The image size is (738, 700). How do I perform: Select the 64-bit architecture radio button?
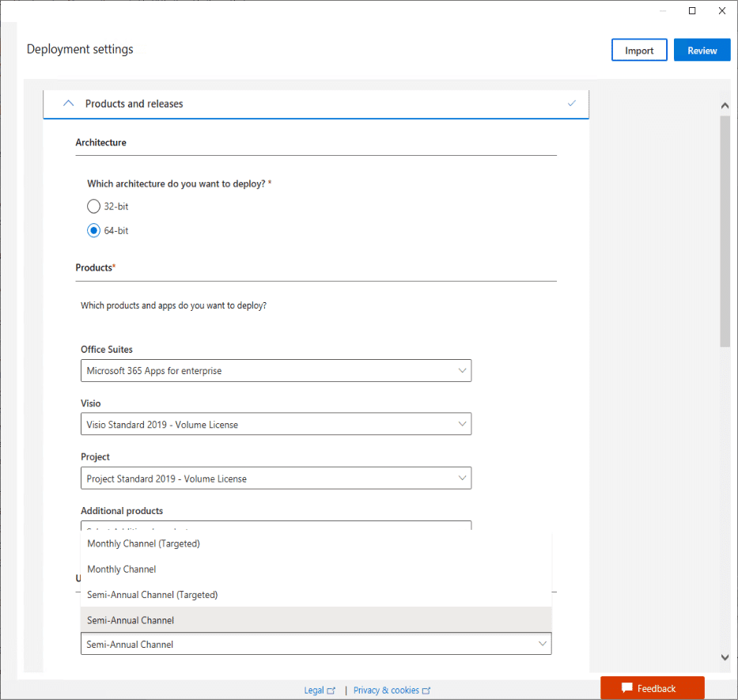(93, 230)
